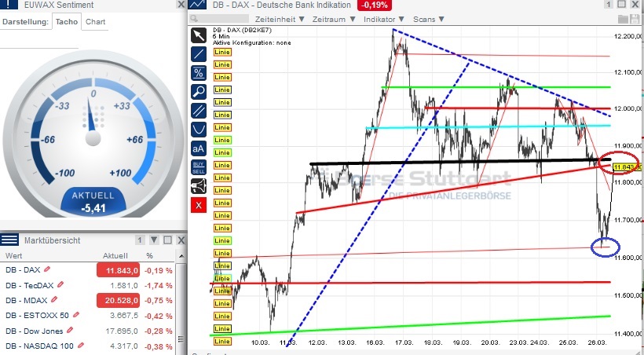Select the trend line drawing tool
This screenshot has width=644, height=355.
tap(199, 54)
